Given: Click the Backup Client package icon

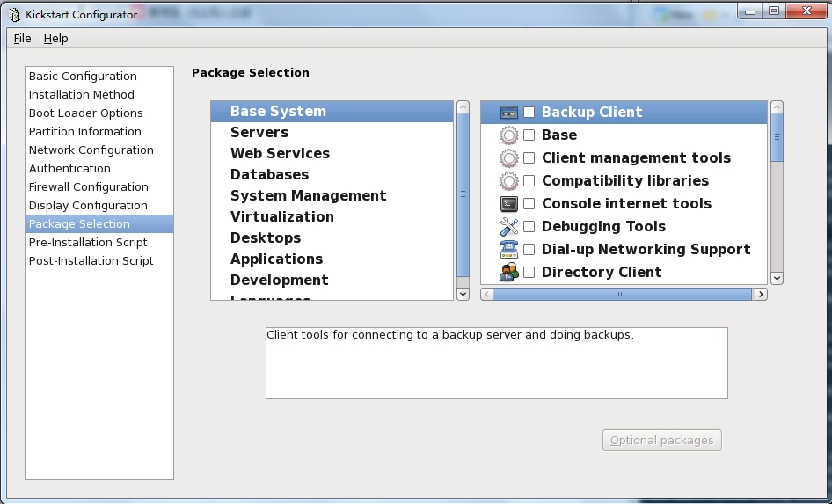Looking at the screenshot, I should click(x=509, y=112).
